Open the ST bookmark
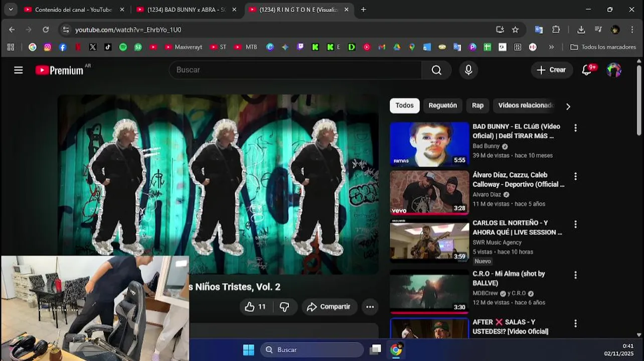Screen dimensions: 644x361 218,47
